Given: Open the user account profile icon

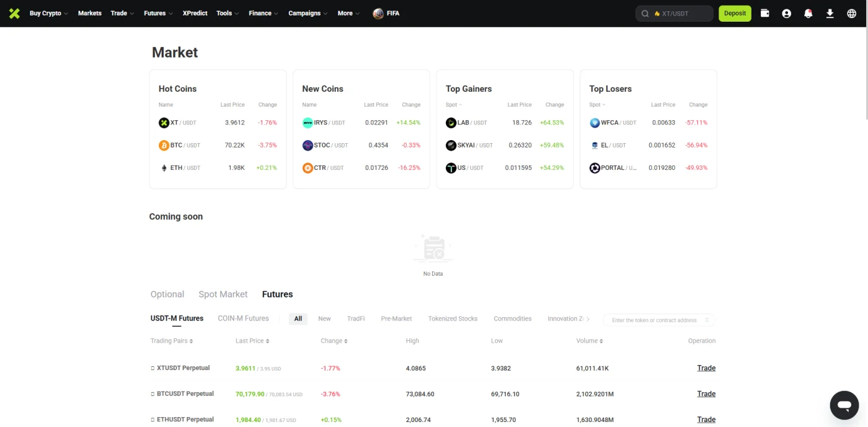Looking at the screenshot, I should click(787, 13).
